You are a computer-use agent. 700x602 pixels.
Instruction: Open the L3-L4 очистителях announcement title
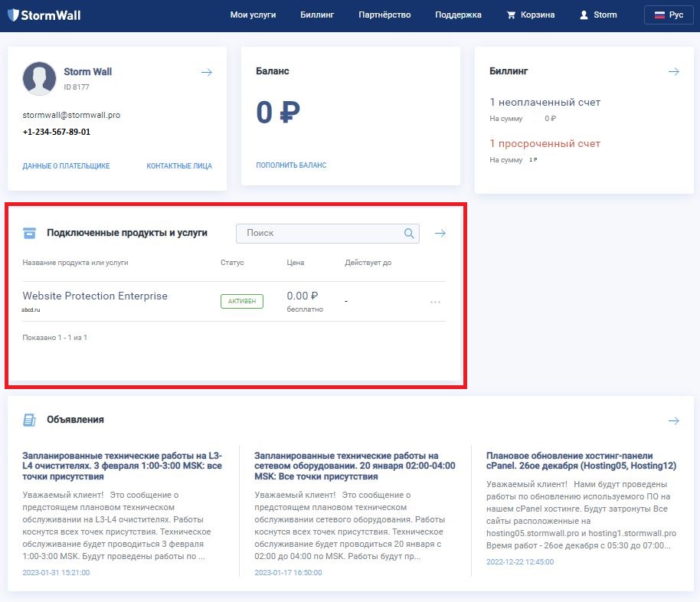click(123, 466)
